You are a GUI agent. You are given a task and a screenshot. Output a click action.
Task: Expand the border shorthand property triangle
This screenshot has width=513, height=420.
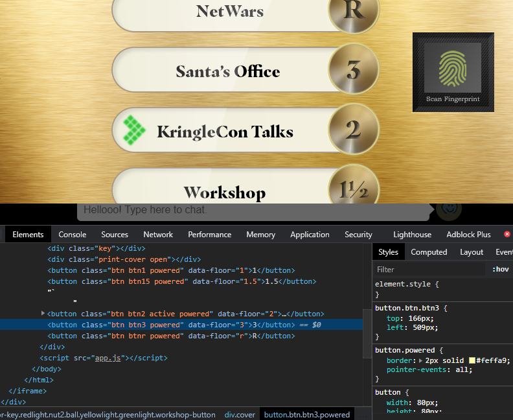(420, 360)
